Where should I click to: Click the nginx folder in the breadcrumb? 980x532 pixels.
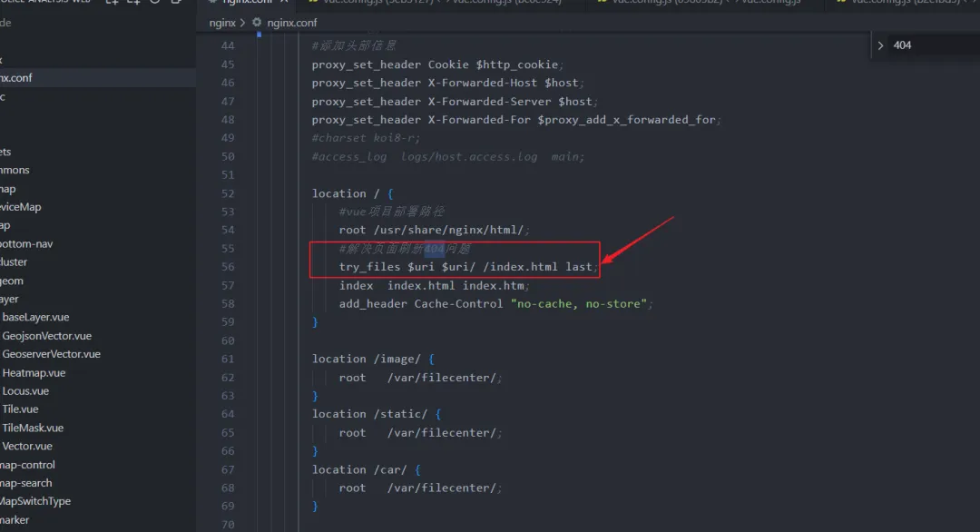pyautogui.click(x=221, y=23)
